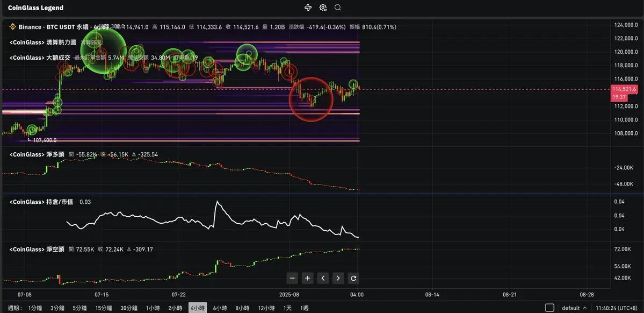Click the <CoinGlass> 清算熱力圖 indicator label

pos(43,42)
